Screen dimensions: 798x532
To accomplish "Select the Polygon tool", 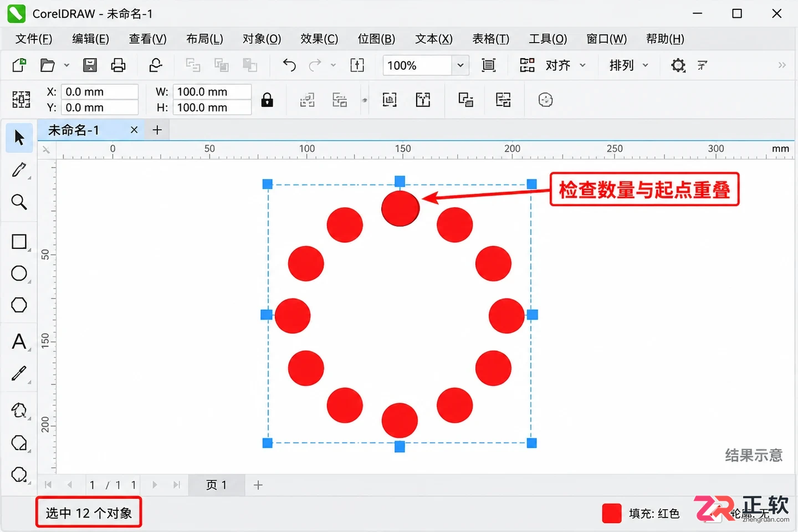I will pyautogui.click(x=19, y=305).
